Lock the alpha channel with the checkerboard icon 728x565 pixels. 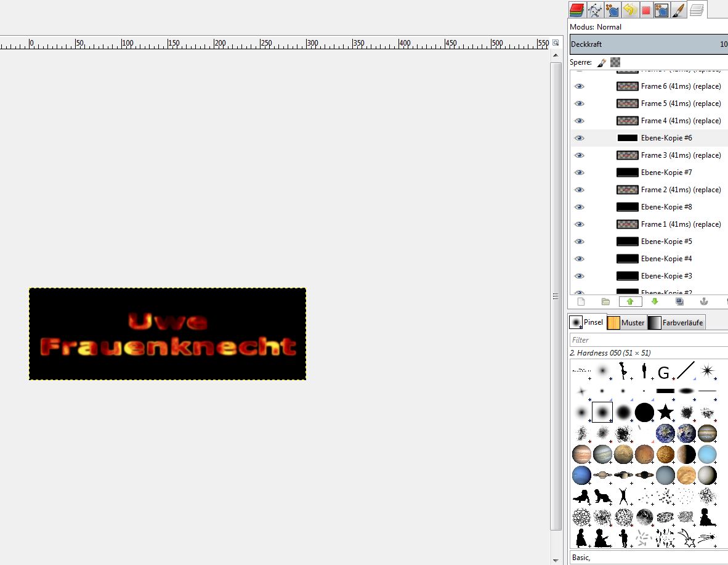pyautogui.click(x=615, y=62)
